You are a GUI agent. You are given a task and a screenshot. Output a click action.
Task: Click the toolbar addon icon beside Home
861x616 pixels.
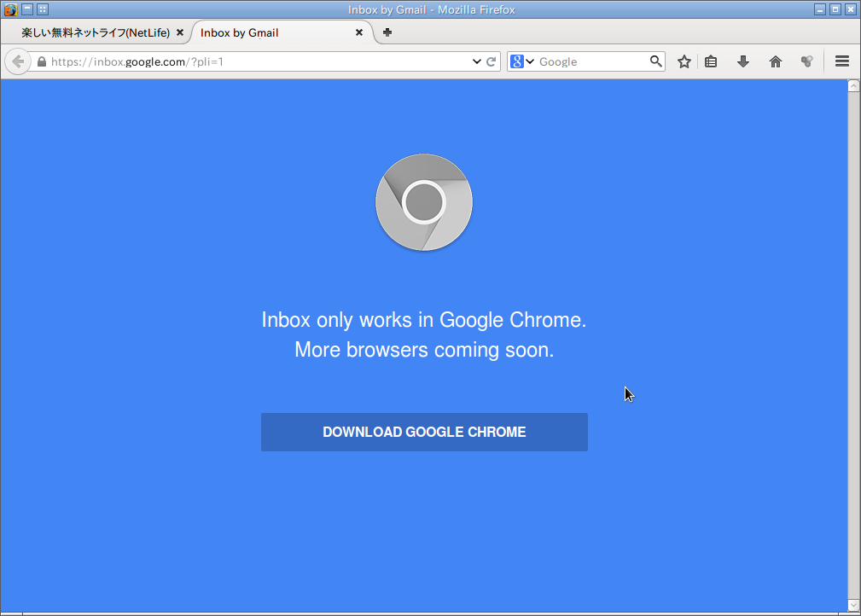806,61
